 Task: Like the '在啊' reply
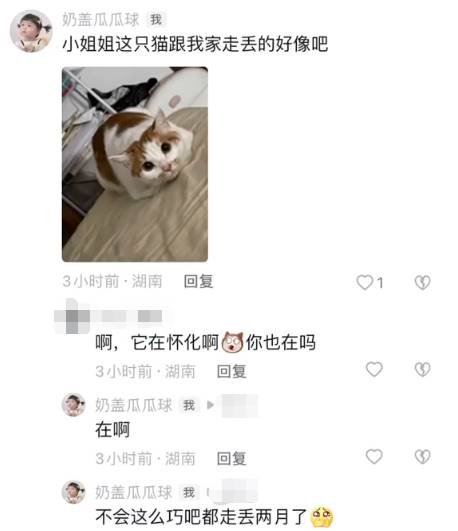point(374,456)
